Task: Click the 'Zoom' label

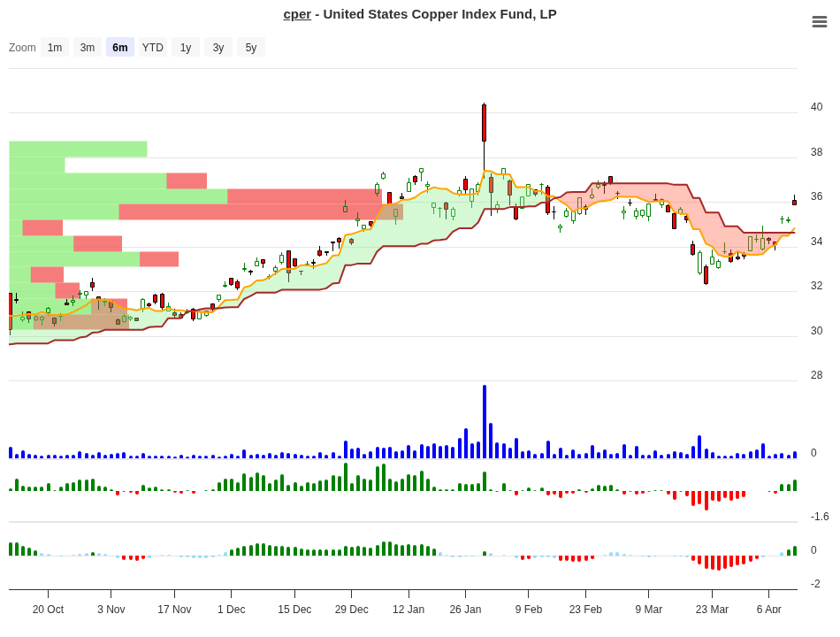Action: [x=22, y=47]
